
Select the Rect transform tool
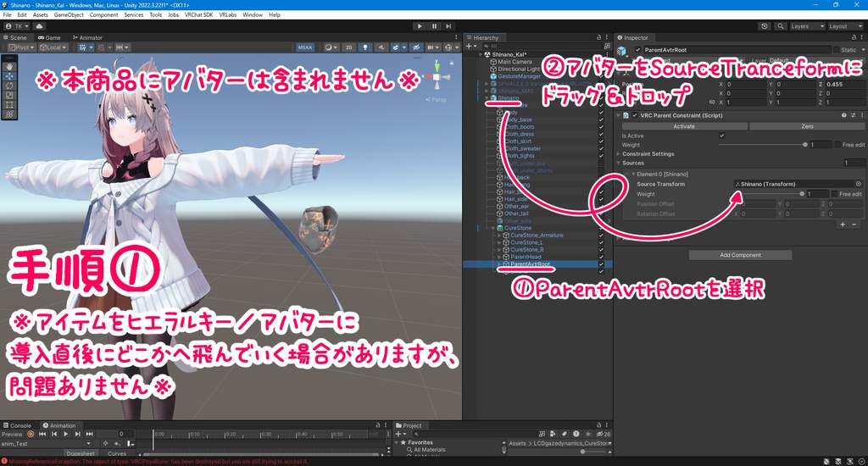(x=9, y=104)
